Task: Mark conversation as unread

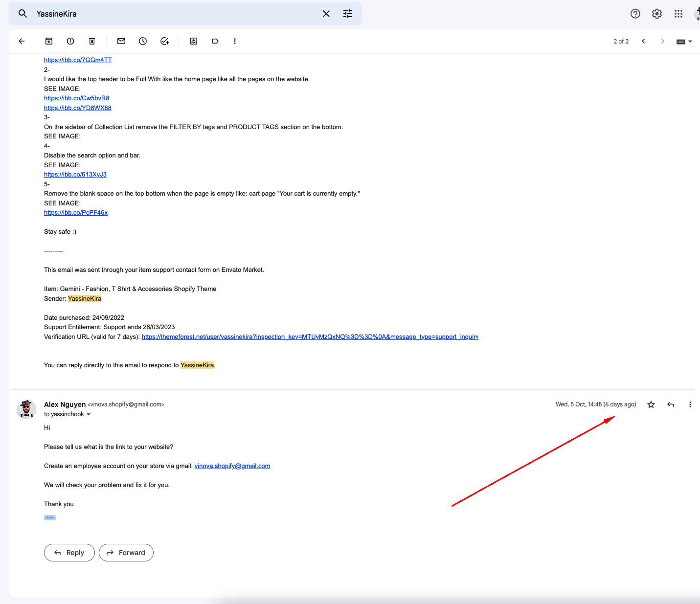Action: [121, 41]
